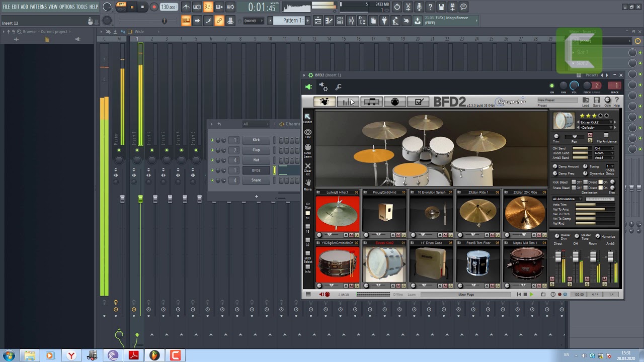Open the BFD2 Preferences checkbox icon
Screen dimensions: 644x362
pyautogui.click(x=419, y=102)
